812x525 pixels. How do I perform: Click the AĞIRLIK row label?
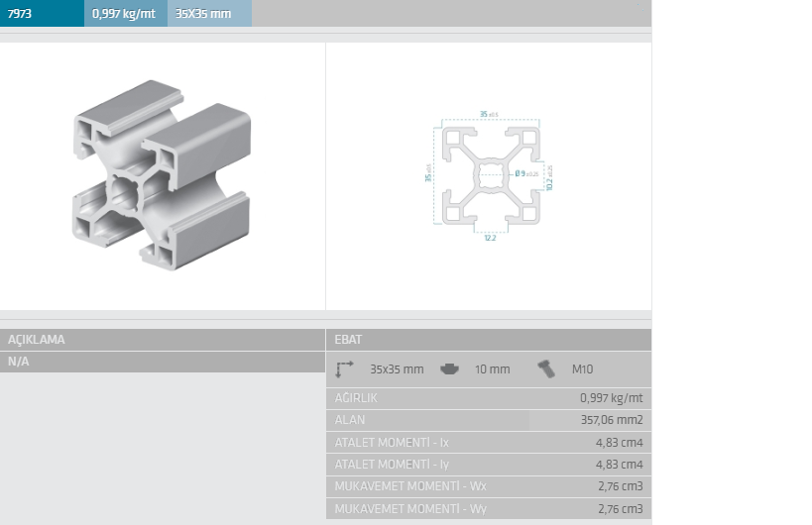(356, 398)
